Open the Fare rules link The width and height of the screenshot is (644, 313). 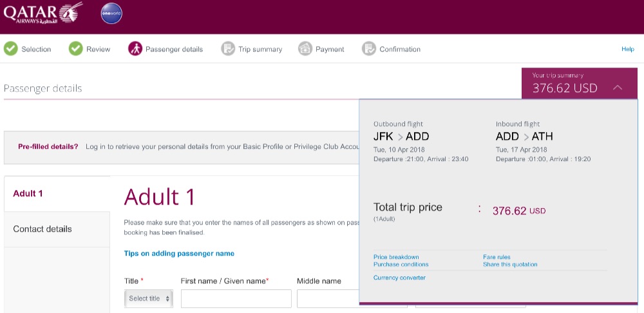(x=497, y=257)
